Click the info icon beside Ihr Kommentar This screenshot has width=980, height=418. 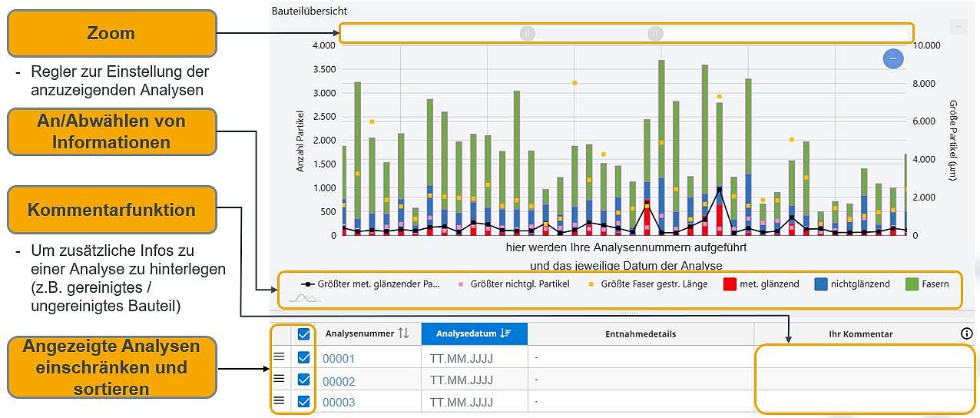[966, 333]
